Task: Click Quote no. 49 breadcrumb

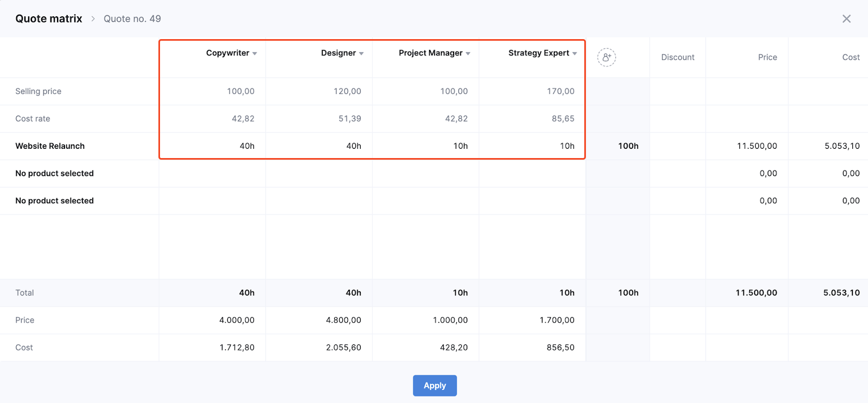Action: tap(132, 18)
